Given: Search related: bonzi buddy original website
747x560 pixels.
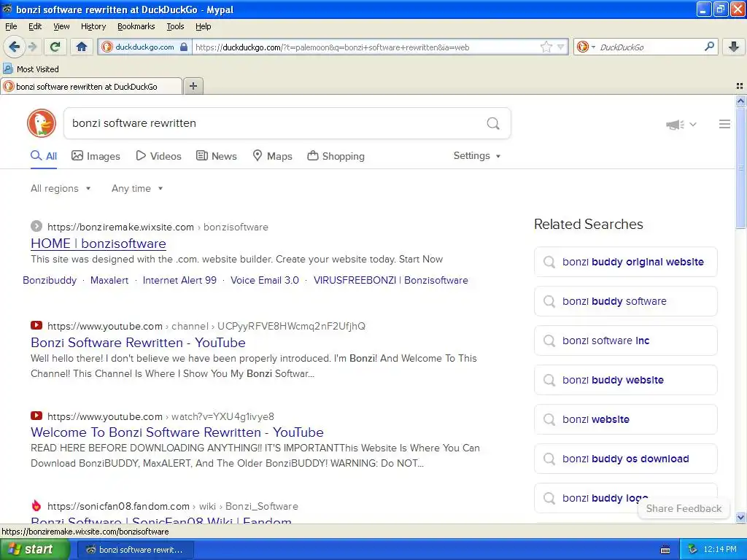Looking at the screenshot, I should coord(625,262).
